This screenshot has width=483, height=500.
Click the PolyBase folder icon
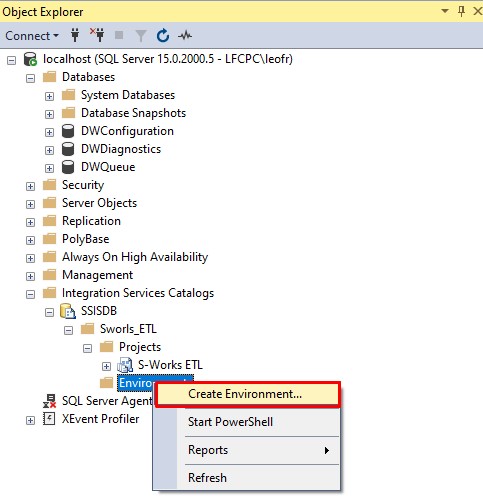tap(49, 239)
